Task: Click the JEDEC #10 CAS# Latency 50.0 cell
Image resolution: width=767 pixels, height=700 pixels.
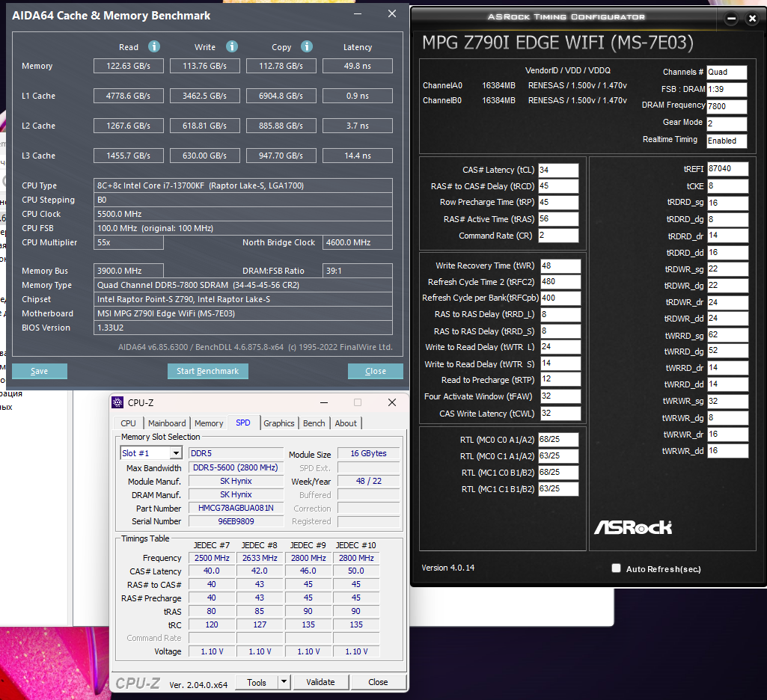Action: pos(356,571)
